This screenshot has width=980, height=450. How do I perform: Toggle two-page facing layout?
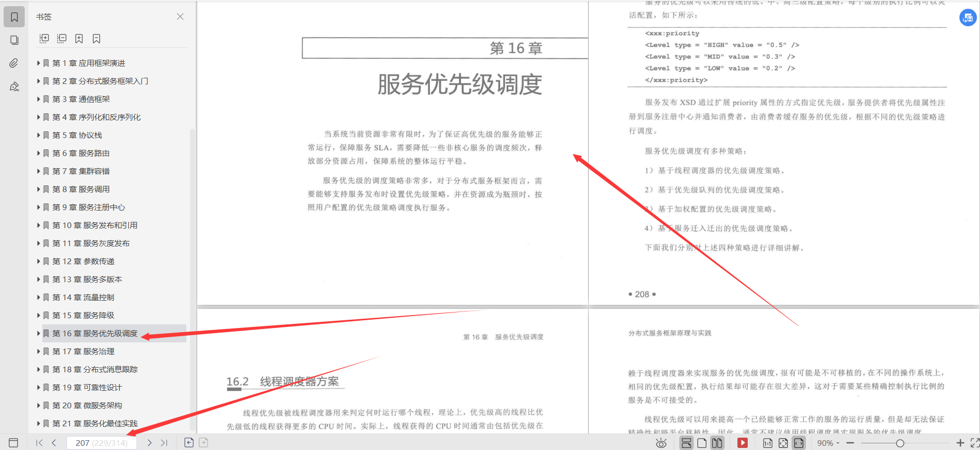717,443
